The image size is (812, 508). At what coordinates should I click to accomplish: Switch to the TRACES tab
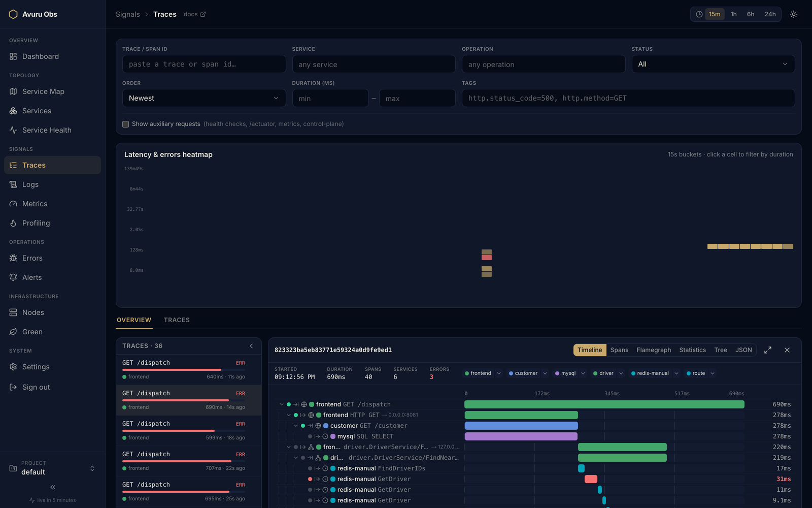pyautogui.click(x=177, y=320)
